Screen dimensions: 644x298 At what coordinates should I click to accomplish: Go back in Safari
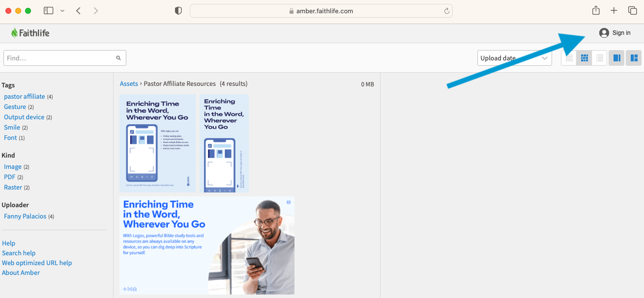pos(78,11)
